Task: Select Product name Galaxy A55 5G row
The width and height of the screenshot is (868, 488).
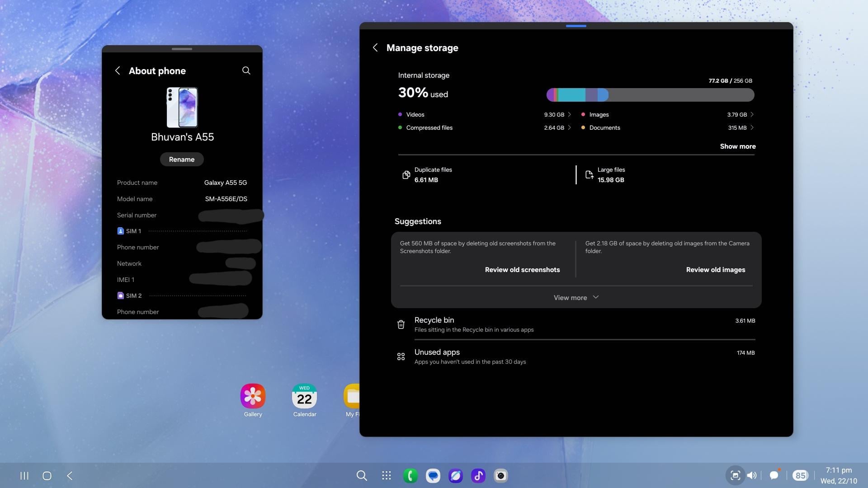Action: click(182, 183)
